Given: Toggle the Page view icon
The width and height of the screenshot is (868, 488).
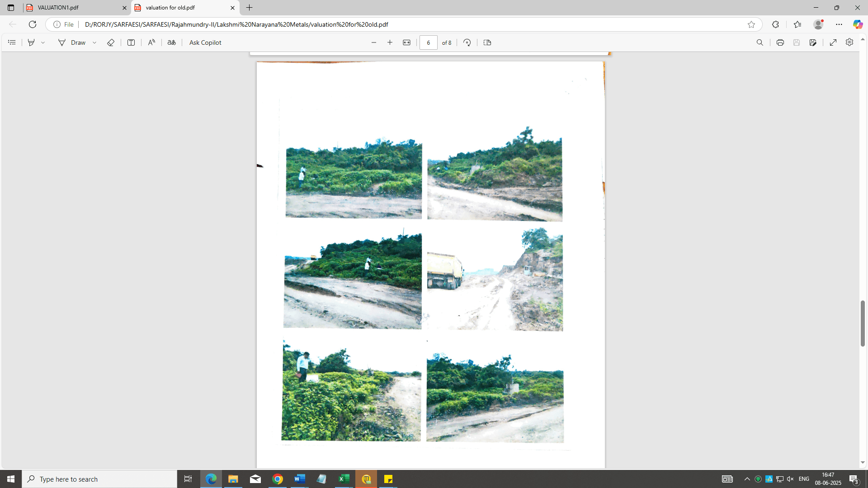Looking at the screenshot, I should click(487, 42).
